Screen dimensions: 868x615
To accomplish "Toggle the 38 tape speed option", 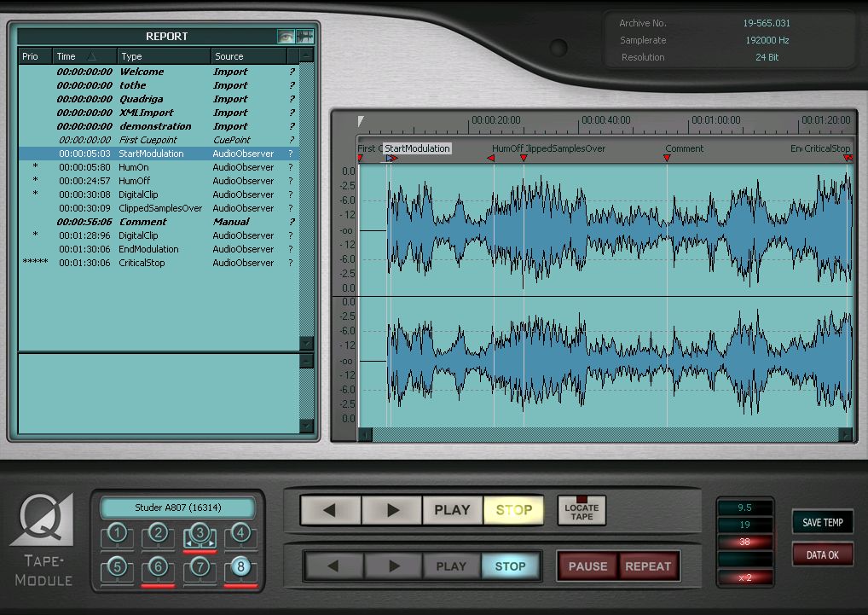I will pyautogui.click(x=745, y=542).
